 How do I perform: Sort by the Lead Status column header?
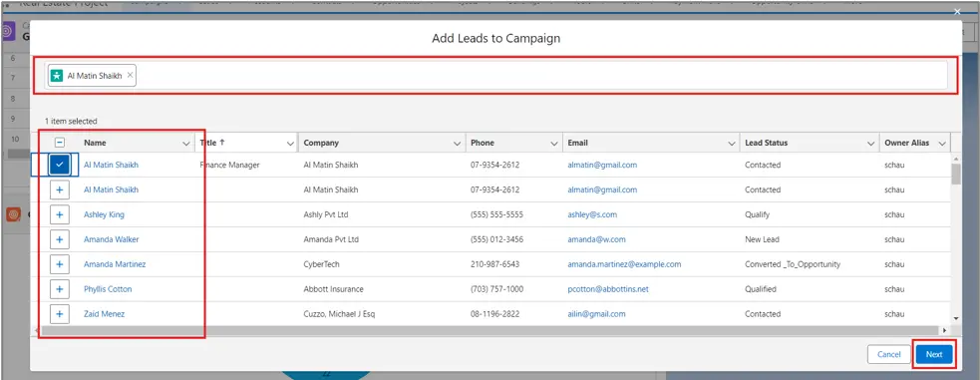tap(767, 143)
